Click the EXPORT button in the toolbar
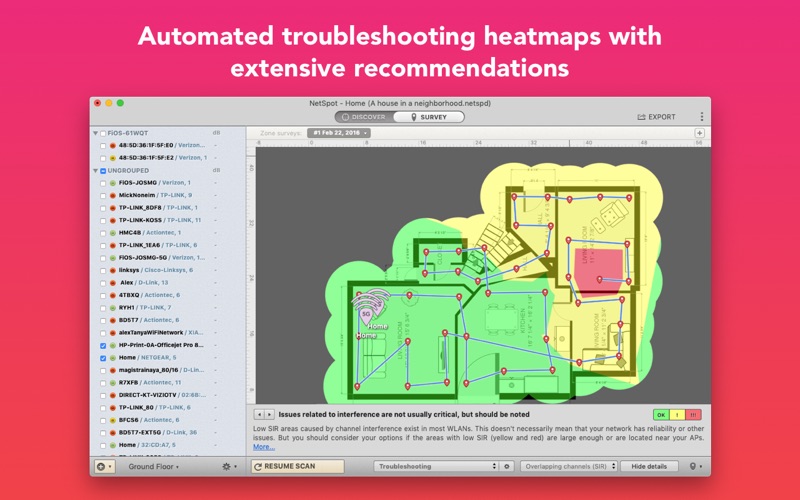Screen dimensions: 800x500 (656, 117)
